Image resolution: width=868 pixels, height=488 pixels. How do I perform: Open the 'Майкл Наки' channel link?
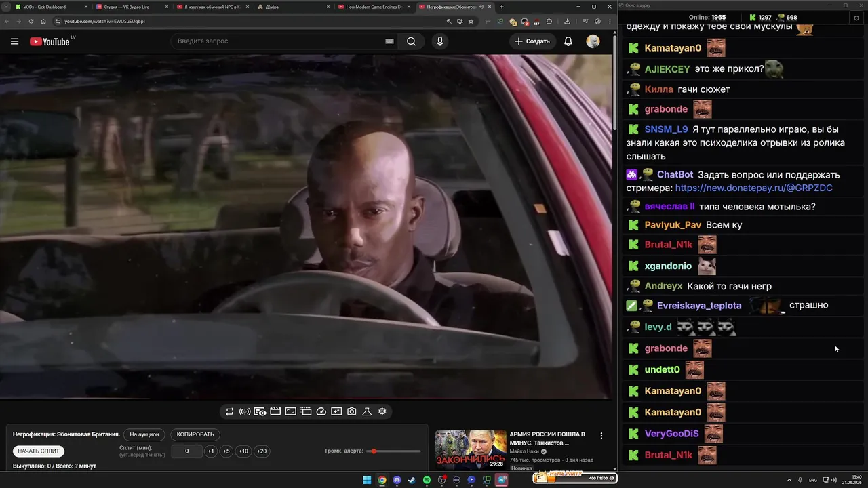click(x=524, y=451)
